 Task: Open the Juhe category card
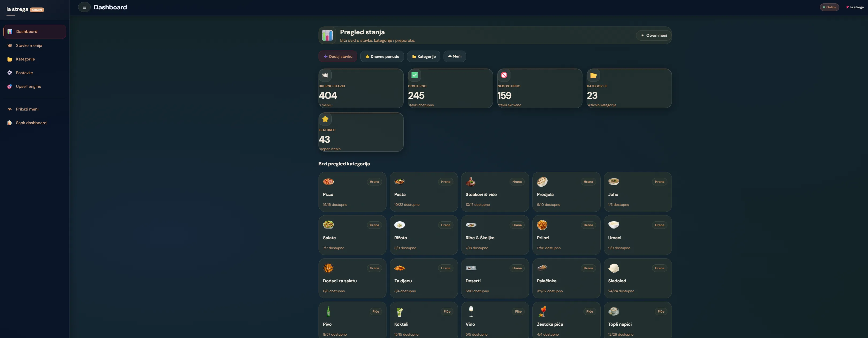pos(638,192)
